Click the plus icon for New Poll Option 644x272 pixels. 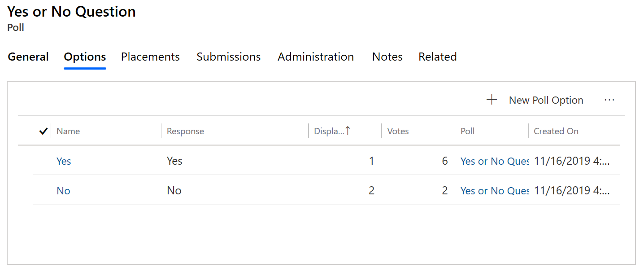click(x=492, y=100)
